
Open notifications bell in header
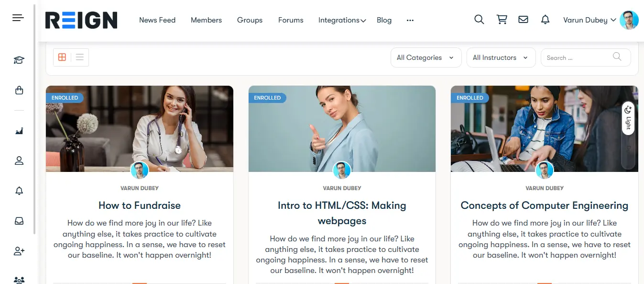[545, 20]
